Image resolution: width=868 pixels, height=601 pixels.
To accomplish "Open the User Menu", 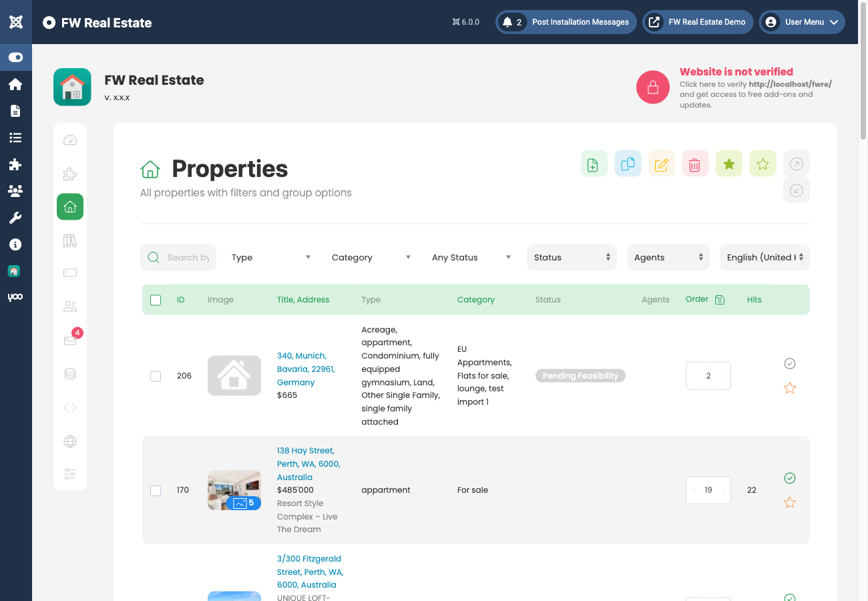I will [x=801, y=22].
